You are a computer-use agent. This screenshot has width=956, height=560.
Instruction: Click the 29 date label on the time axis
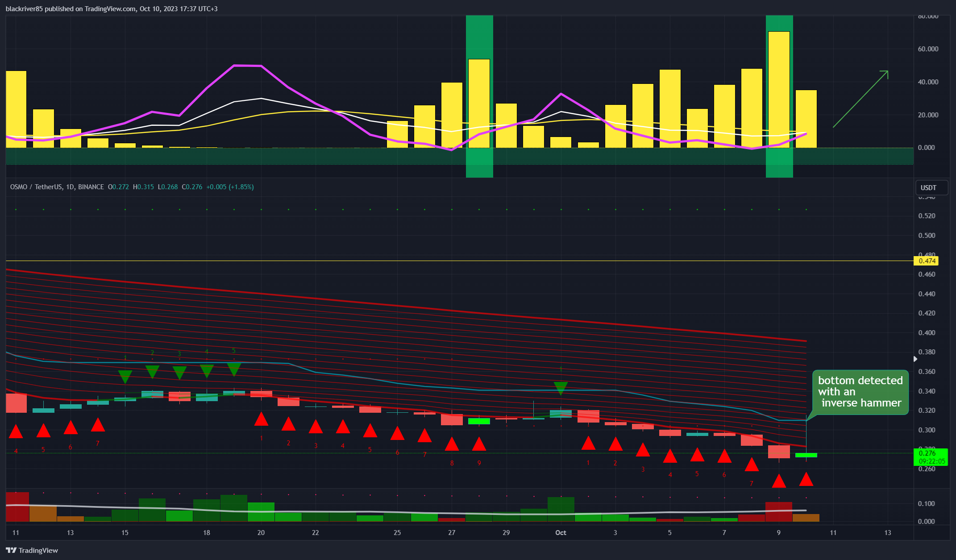pos(506,533)
